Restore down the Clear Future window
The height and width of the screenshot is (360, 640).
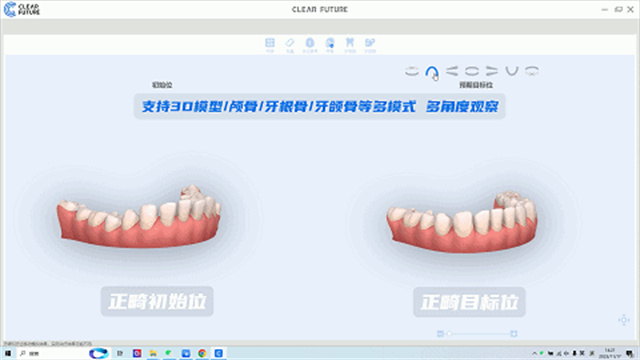[x=618, y=9]
